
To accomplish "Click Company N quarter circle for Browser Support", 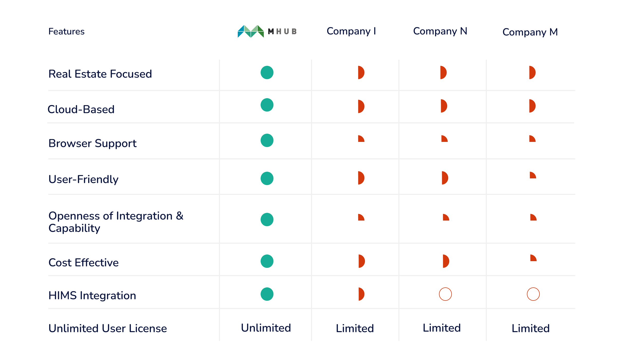I will click(444, 139).
